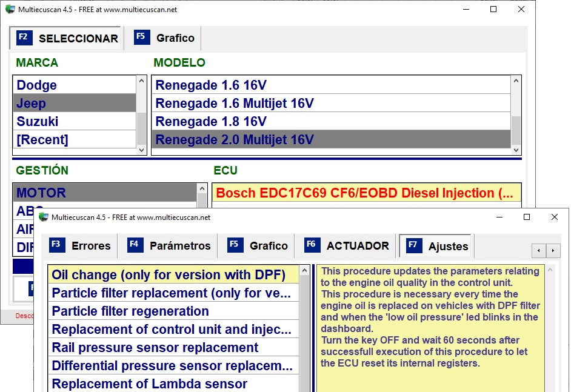Viewport: 571px width, 392px height.
Task: Select MOTOR in the GESTIÓN list
Action: (105, 193)
